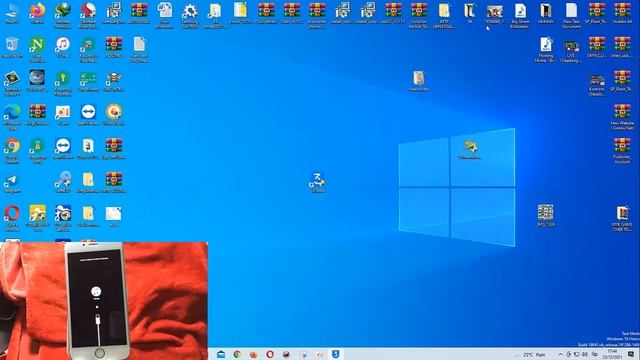The width and height of the screenshot is (640, 360).
Task: Select the green N shortcut icon
Action: 37,49
